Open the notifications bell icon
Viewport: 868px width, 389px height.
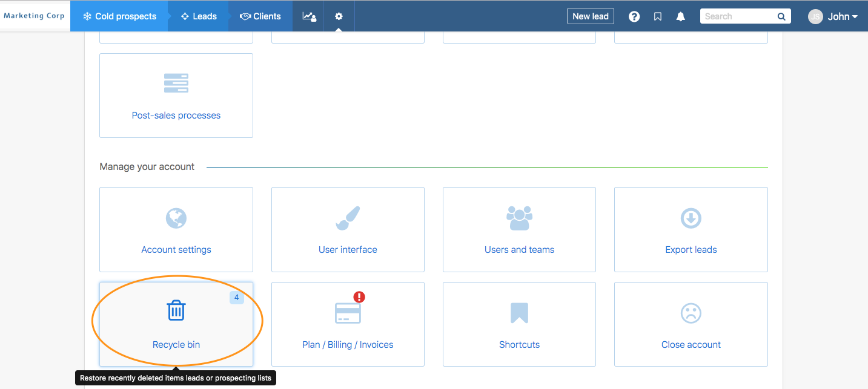[x=681, y=16]
